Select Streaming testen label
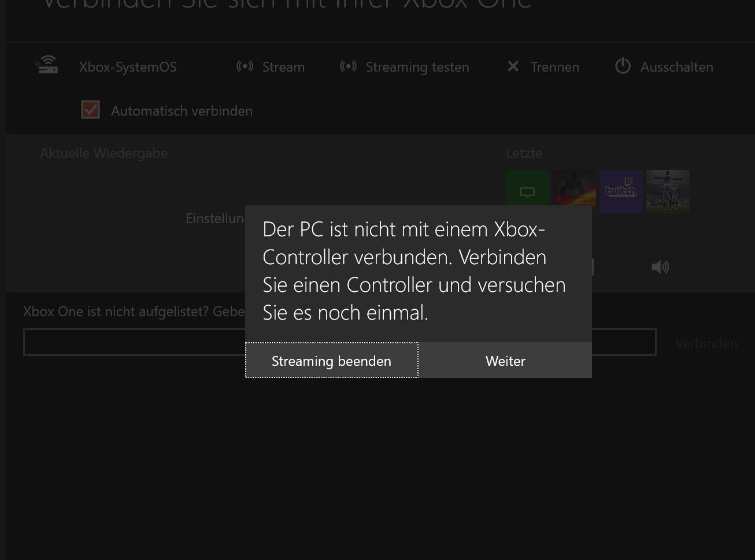 417,67
